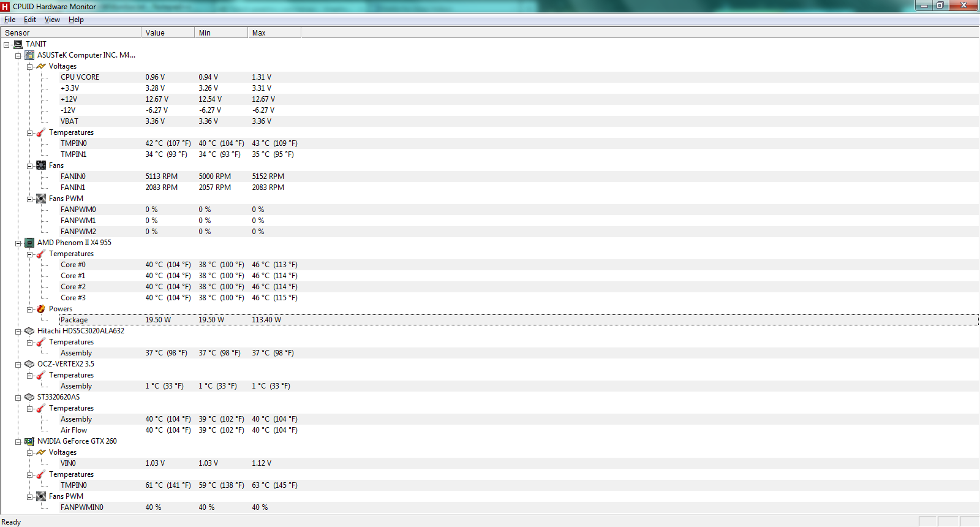Click the OCZ-VERTEX2 3.5 drive icon
This screenshot has height=527, width=980.
tap(29, 364)
